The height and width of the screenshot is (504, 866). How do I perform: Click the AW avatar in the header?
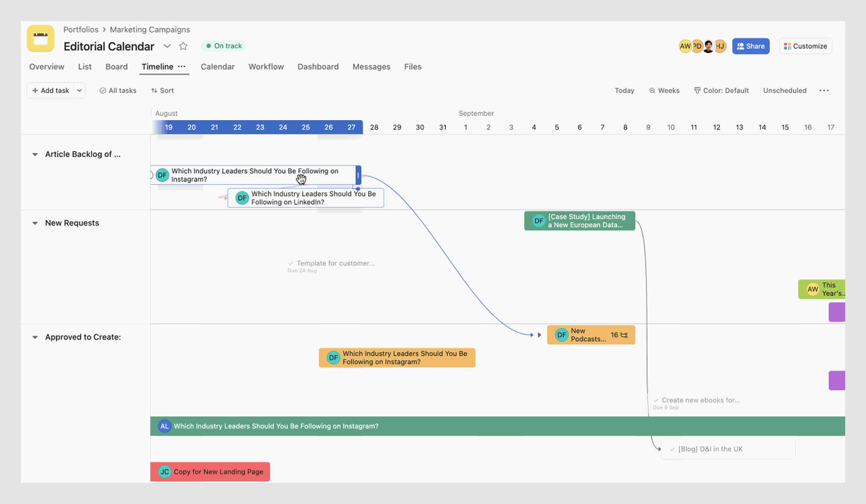(x=685, y=46)
